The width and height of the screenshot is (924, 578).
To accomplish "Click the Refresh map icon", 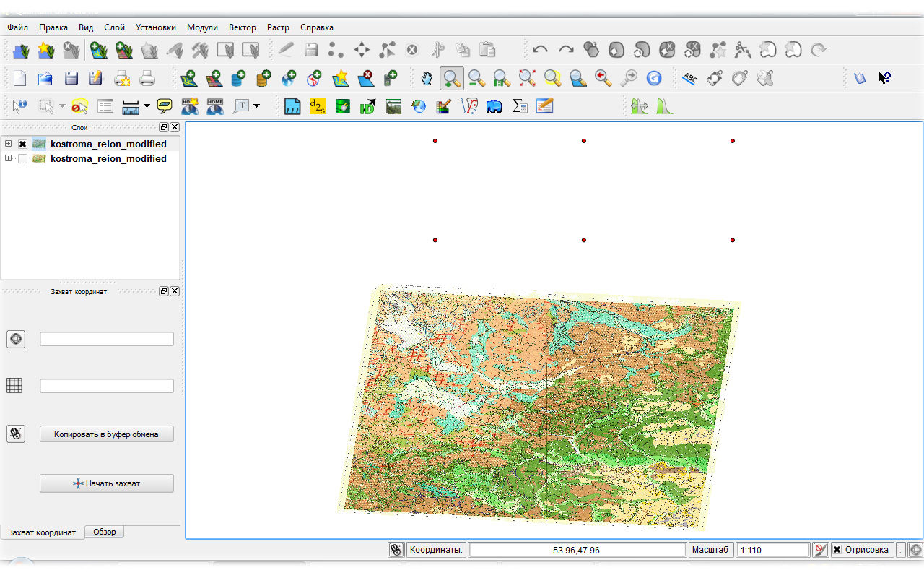I will point(654,78).
